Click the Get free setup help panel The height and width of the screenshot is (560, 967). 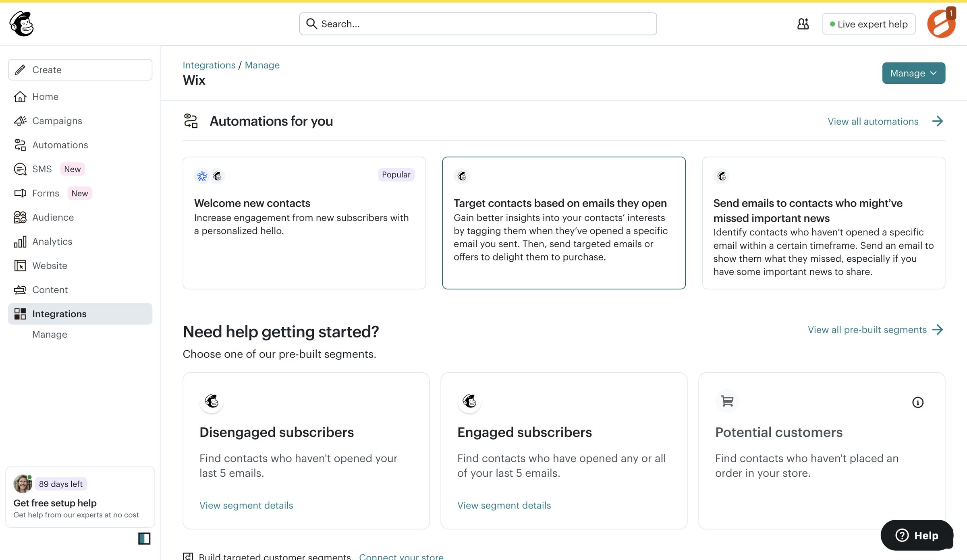point(80,497)
